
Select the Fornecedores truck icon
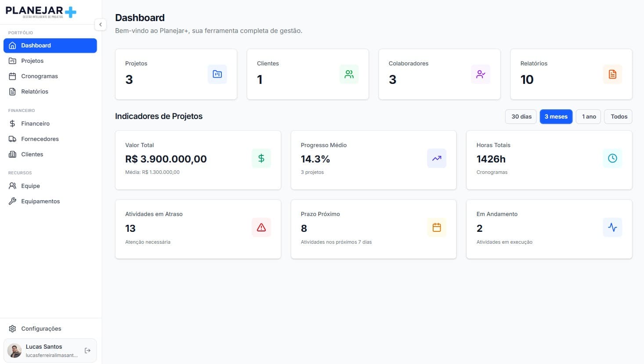(13, 139)
